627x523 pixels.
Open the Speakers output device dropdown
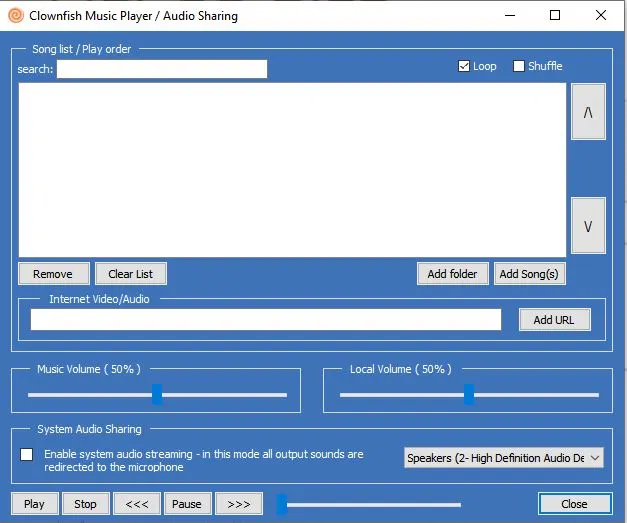(504, 458)
